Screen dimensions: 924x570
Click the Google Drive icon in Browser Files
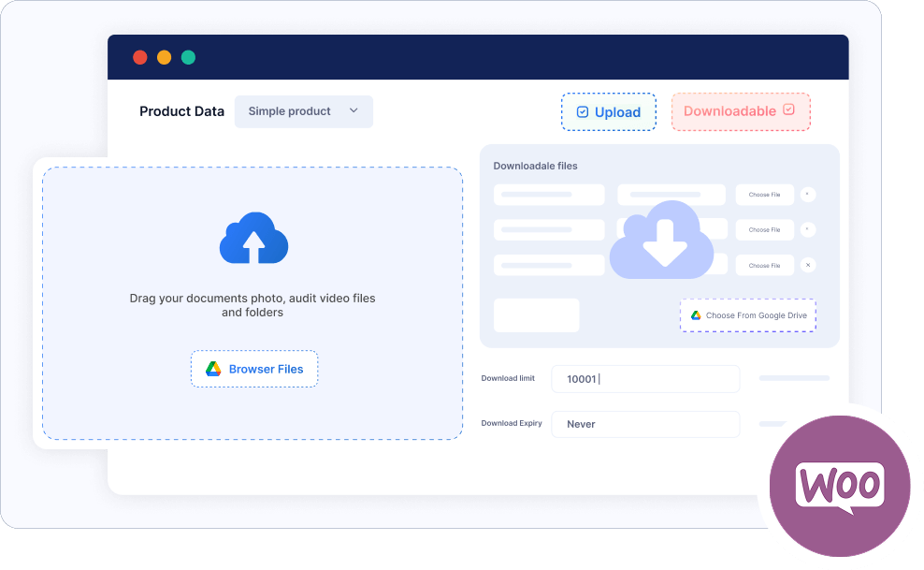pyautogui.click(x=213, y=369)
